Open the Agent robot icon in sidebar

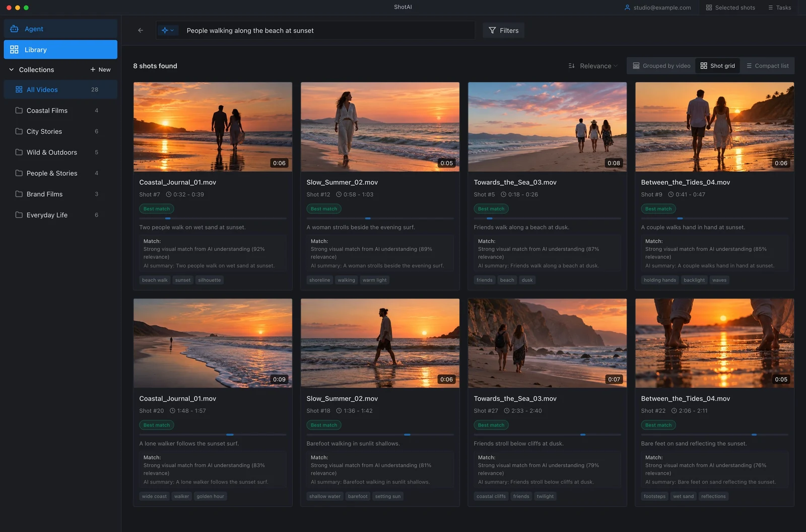14,29
